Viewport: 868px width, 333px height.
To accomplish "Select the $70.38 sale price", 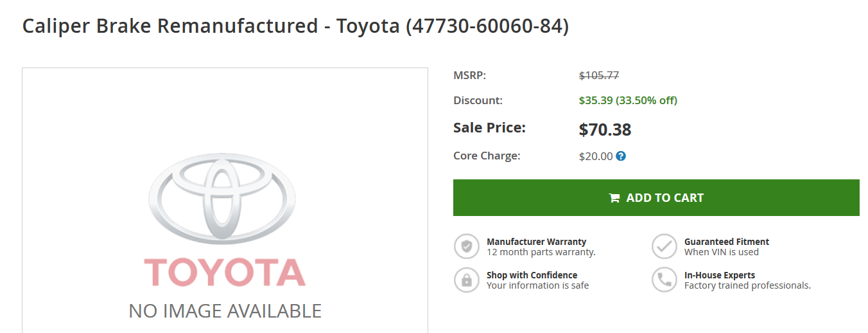I will 605,130.
